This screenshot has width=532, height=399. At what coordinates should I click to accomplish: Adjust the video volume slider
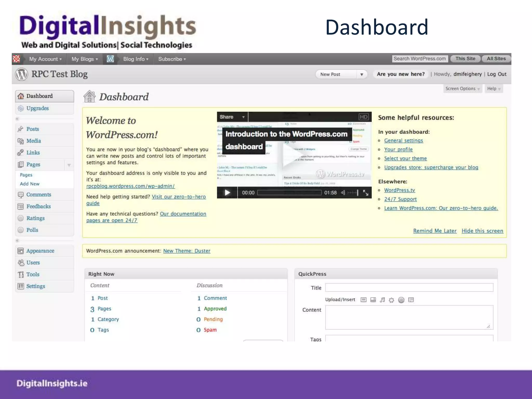point(353,193)
